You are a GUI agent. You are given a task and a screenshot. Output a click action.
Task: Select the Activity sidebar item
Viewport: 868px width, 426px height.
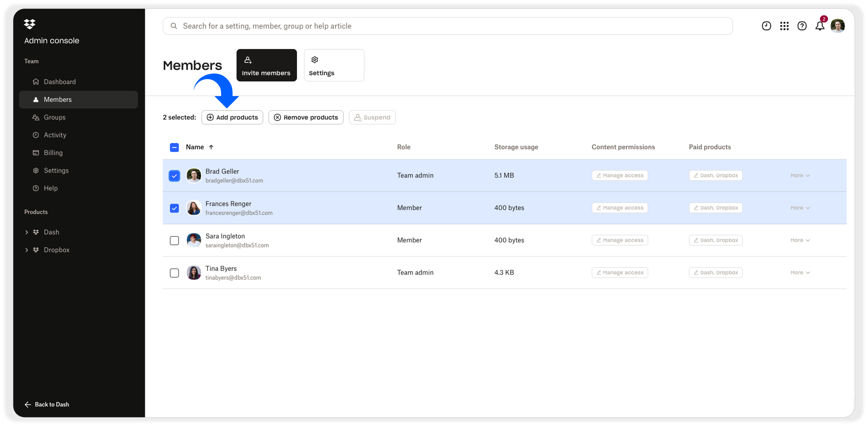point(55,135)
